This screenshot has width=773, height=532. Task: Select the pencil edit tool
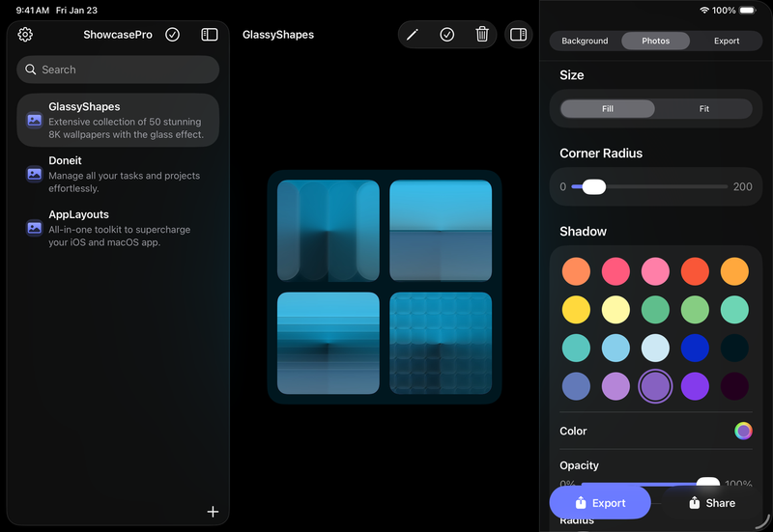(413, 35)
